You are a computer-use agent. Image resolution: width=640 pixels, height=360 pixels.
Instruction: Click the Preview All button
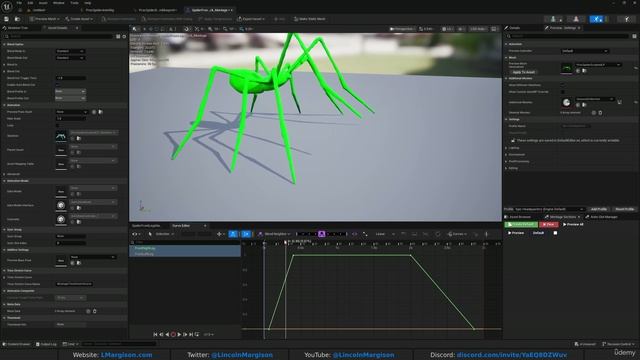(573, 224)
